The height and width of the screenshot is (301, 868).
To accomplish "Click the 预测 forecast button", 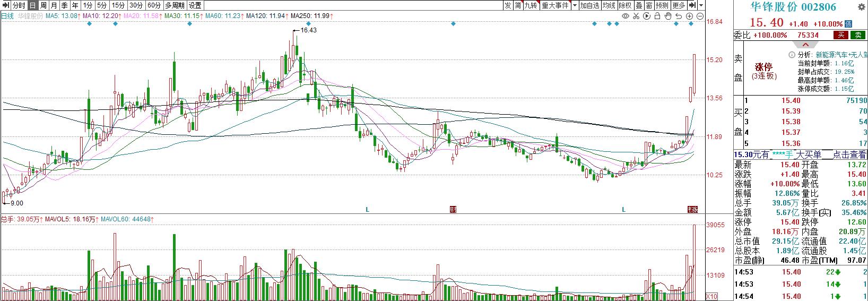I will click(662, 5).
